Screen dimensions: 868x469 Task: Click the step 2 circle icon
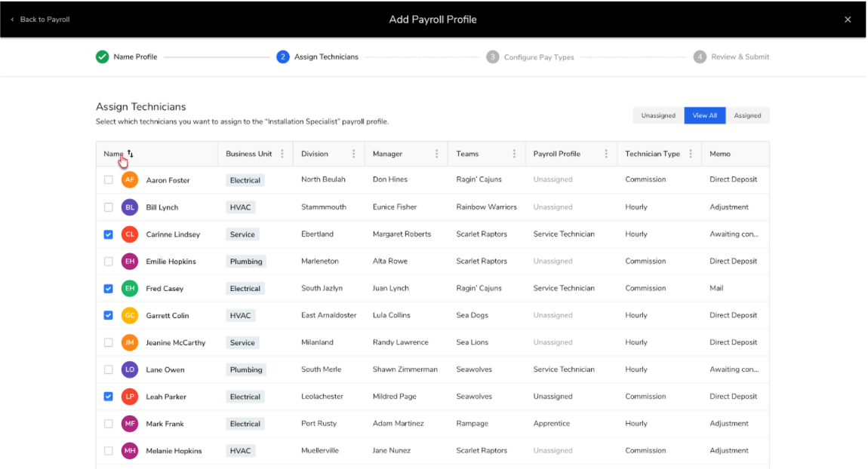283,57
